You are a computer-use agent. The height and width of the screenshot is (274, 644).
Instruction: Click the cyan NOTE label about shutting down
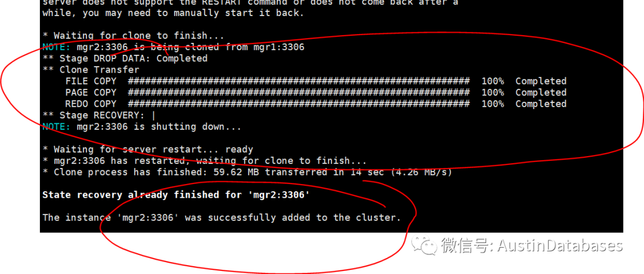click(x=56, y=127)
